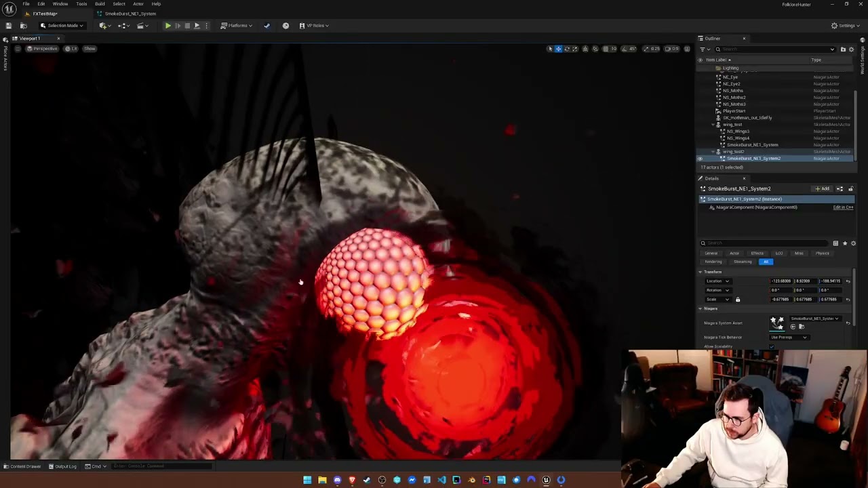The height and width of the screenshot is (488, 868).
Task: Save the current level
Action: (8, 26)
